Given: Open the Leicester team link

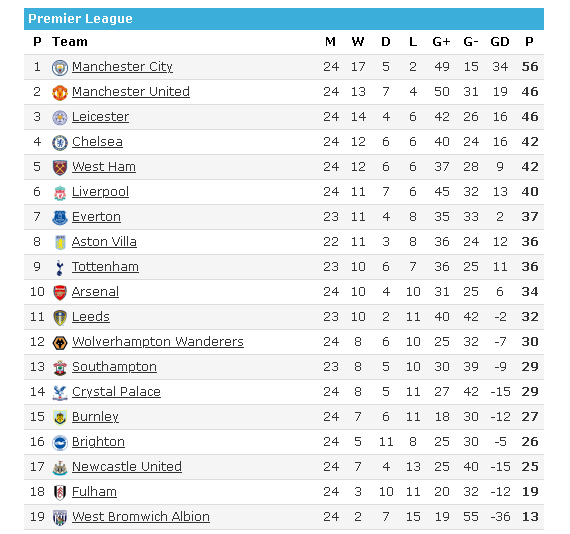Looking at the screenshot, I should [x=100, y=117].
